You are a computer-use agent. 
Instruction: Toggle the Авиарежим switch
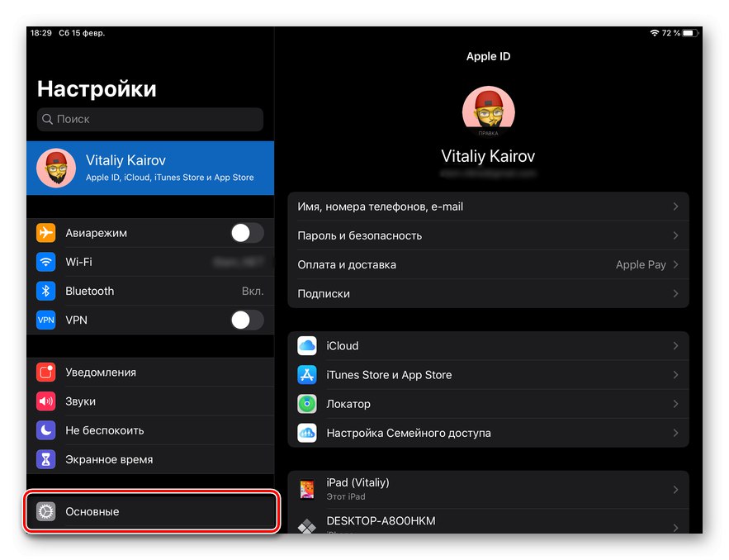(248, 233)
